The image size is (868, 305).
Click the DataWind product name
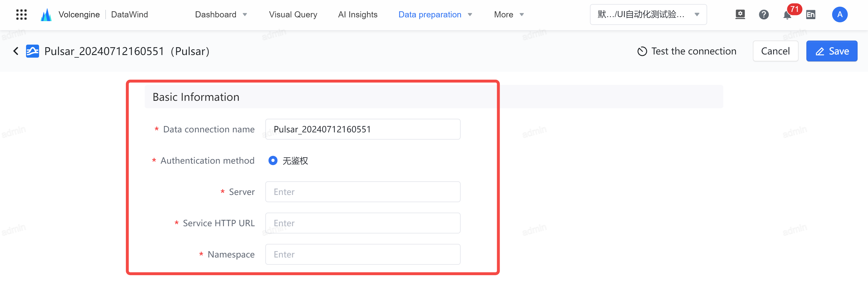point(129,14)
